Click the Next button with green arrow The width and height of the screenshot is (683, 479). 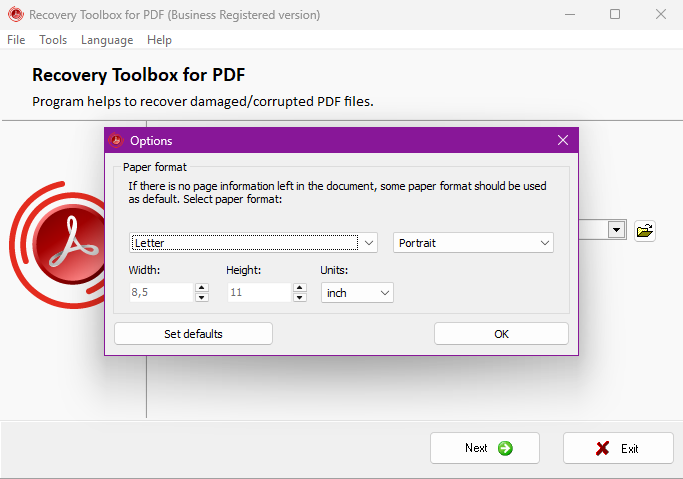click(485, 448)
